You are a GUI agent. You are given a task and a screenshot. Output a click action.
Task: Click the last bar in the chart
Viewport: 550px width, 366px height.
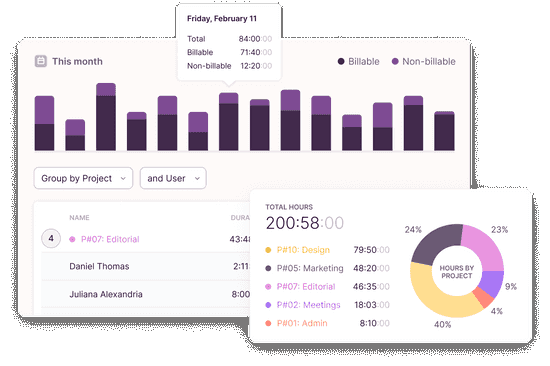pyautogui.click(x=444, y=131)
